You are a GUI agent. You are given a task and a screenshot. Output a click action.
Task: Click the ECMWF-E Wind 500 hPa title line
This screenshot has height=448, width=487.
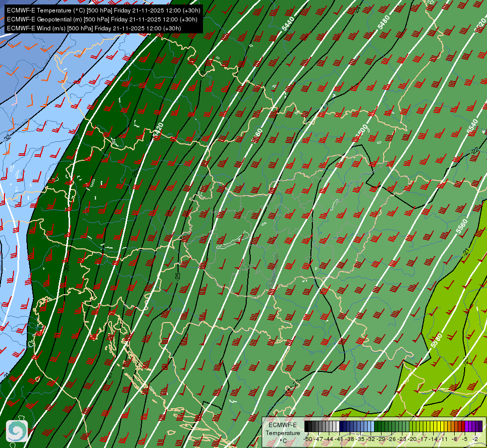(x=94, y=28)
